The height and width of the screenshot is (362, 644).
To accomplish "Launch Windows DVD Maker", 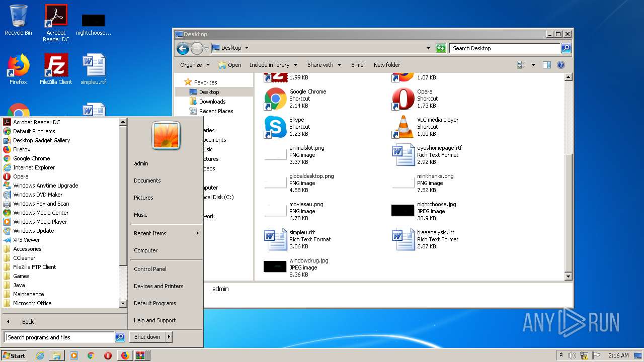I will tap(38, 195).
